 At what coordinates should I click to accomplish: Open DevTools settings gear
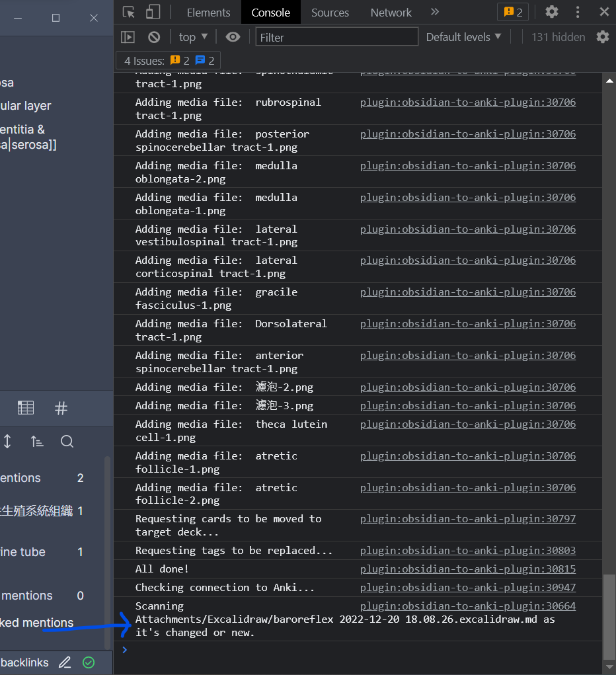coord(551,12)
